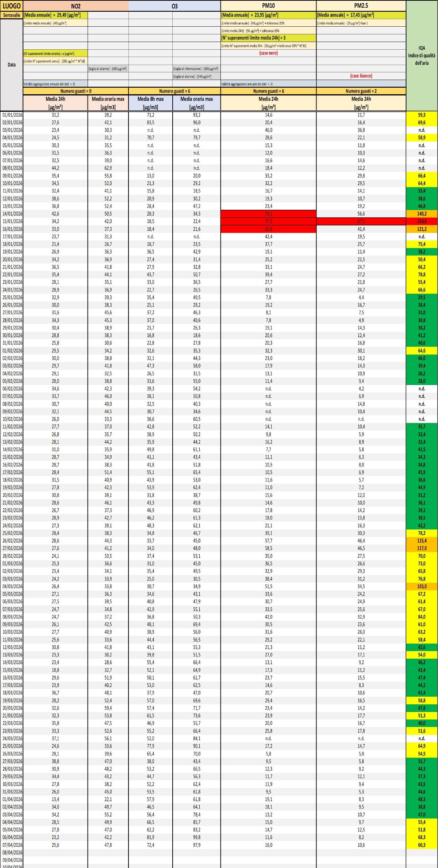
Task: Click the O3 pollutant column header
Action: [174, 6]
